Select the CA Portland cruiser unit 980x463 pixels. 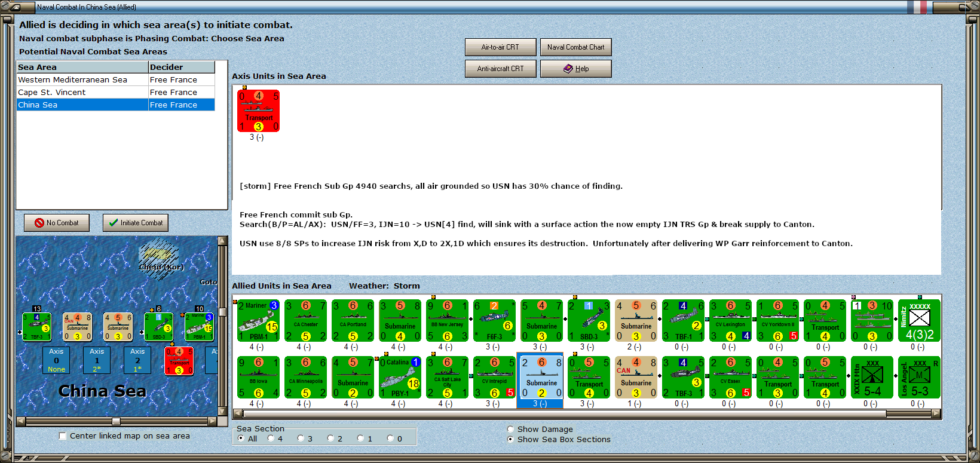point(353,320)
